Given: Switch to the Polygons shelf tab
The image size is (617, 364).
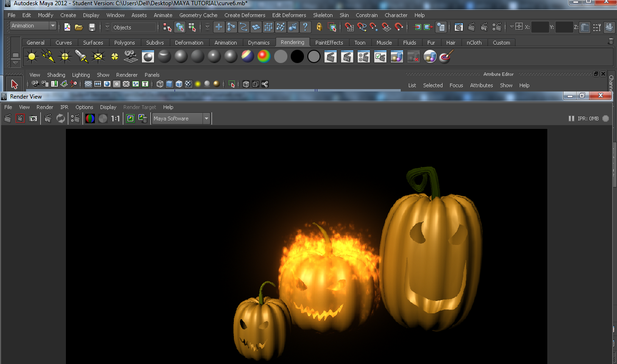Looking at the screenshot, I should tap(125, 43).
